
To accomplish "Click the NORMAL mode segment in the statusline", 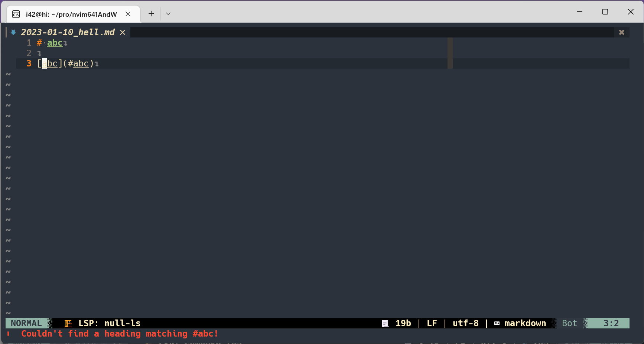I will [26, 323].
